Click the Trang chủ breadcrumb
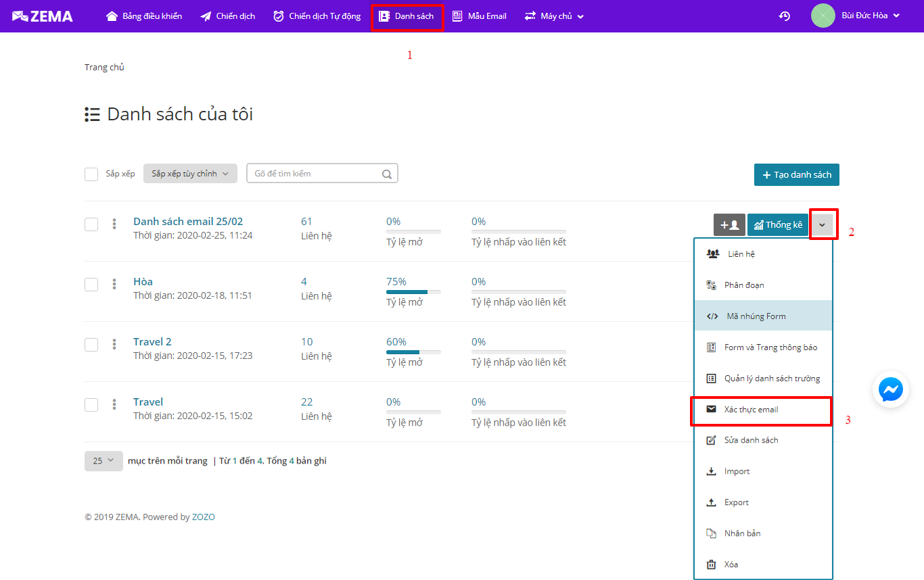 pos(104,67)
